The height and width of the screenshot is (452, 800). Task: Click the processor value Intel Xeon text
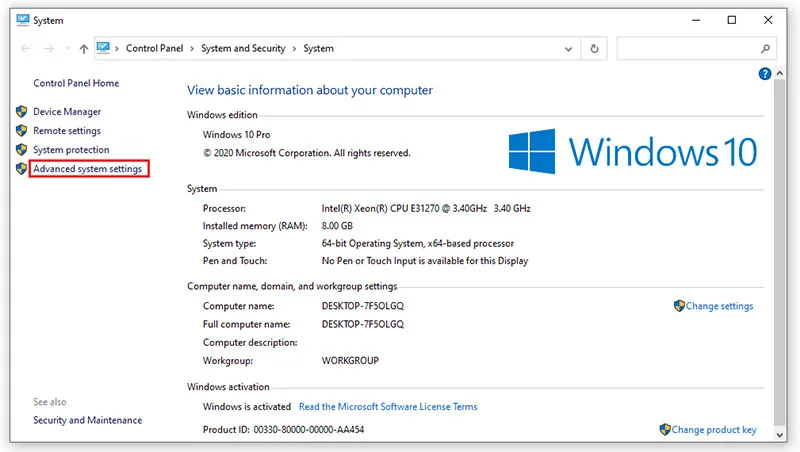pyautogui.click(x=426, y=208)
